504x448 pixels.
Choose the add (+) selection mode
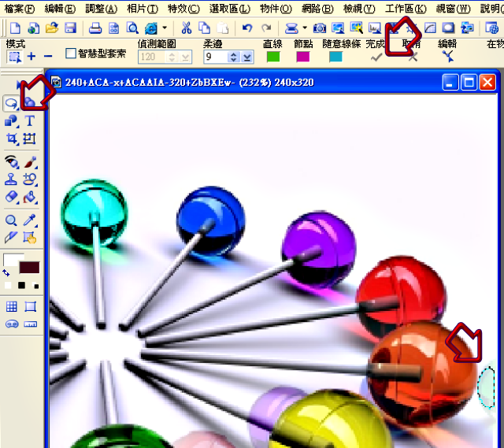coord(31,57)
